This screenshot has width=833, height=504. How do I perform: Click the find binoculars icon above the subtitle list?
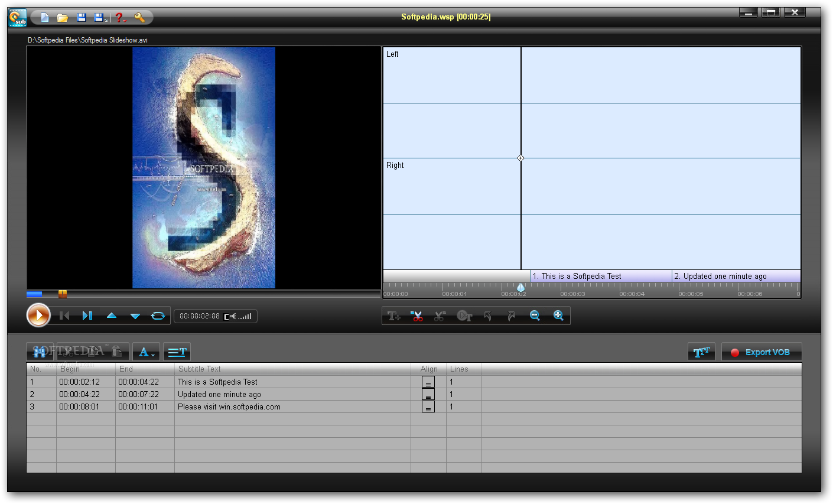[40, 352]
